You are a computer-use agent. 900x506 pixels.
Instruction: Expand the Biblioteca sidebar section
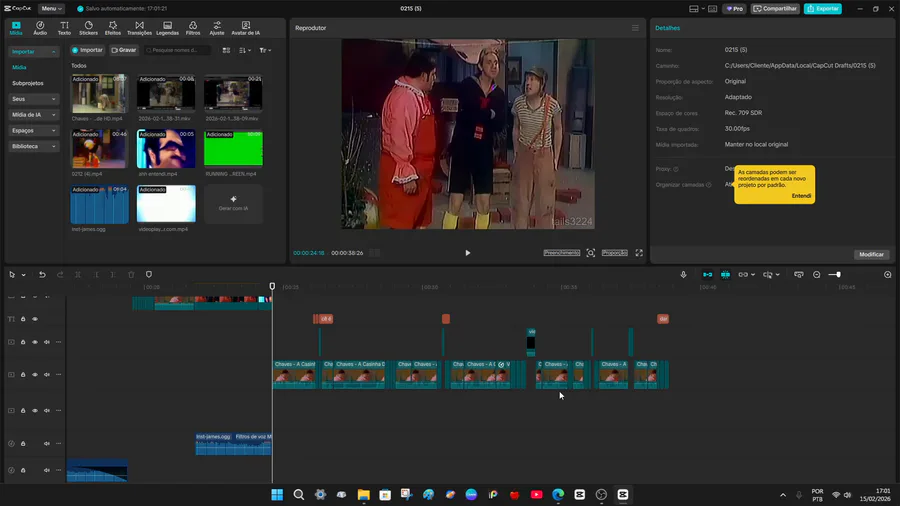pyautogui.click(x=34, y=146)
